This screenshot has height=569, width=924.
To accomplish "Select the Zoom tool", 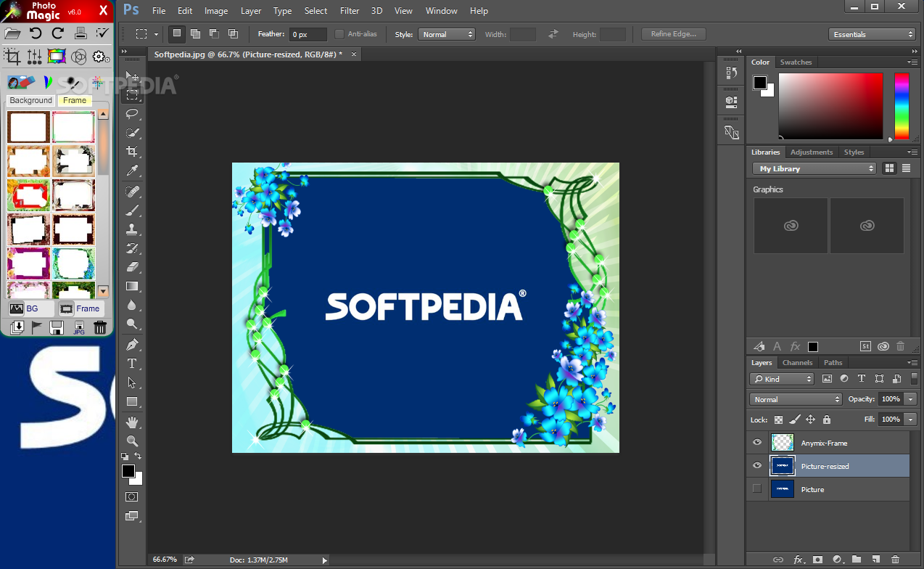I will [132, 441].
